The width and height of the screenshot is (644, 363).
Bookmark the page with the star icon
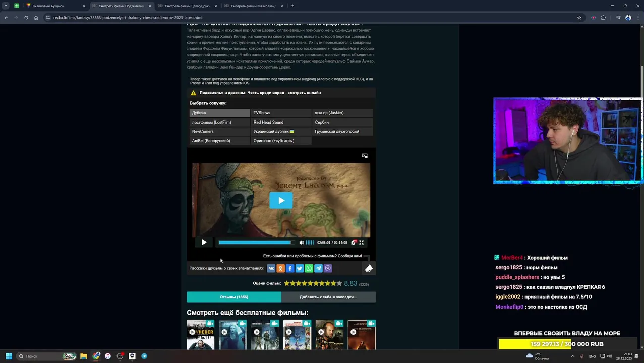click(579, 18)
